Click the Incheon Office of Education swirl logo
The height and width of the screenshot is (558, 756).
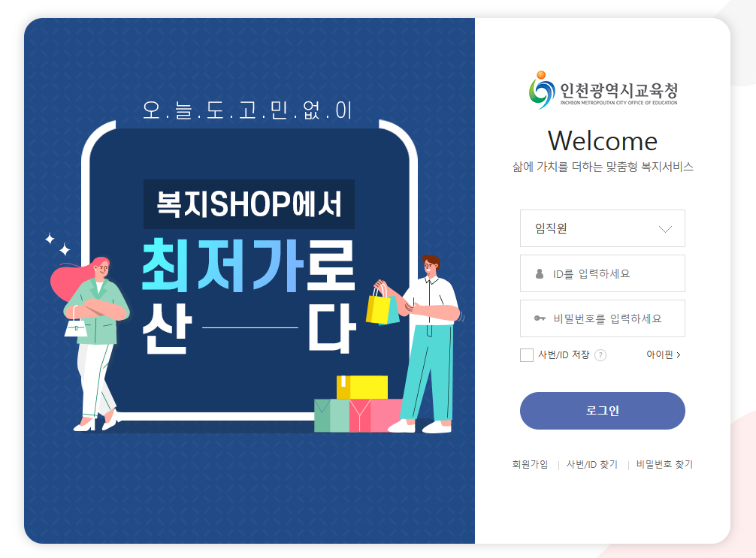tap(541, 90)
